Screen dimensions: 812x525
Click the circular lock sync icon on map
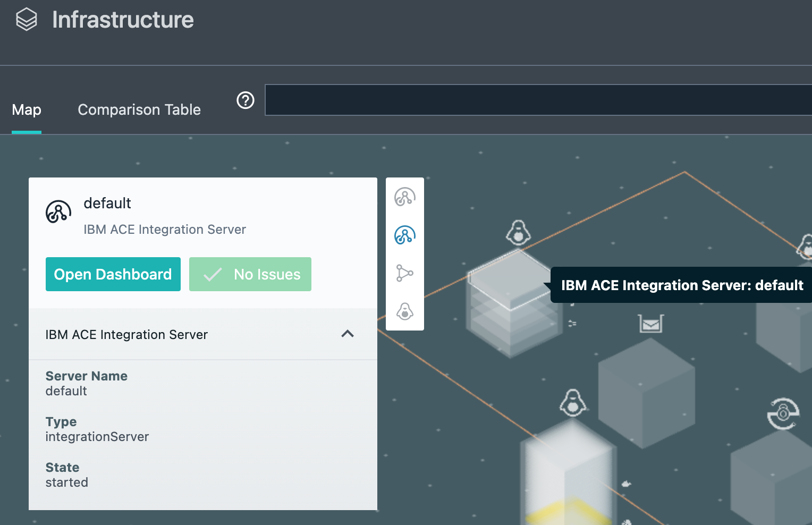coord(783,413)
